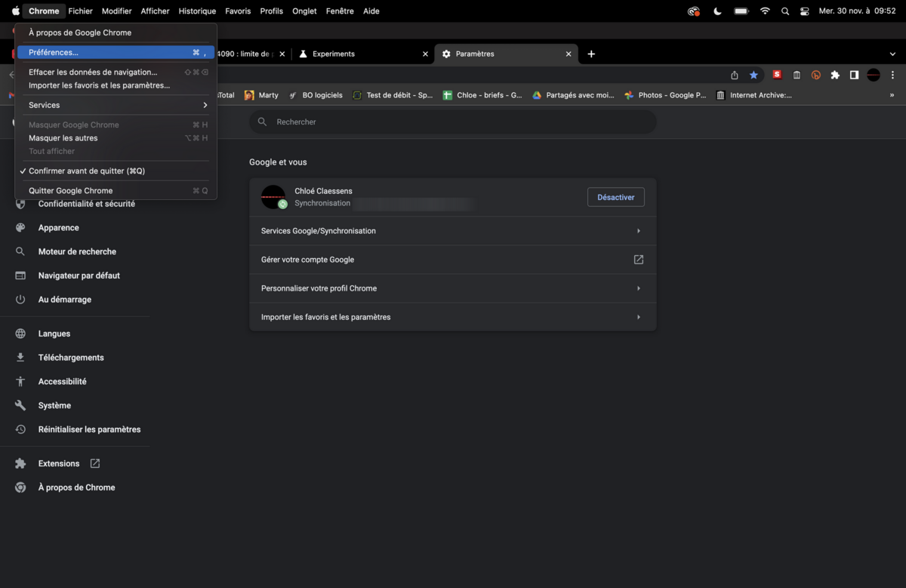Screen dimensions: 906x588
Task: Expand the Services submenu
Action: point(116,105)
